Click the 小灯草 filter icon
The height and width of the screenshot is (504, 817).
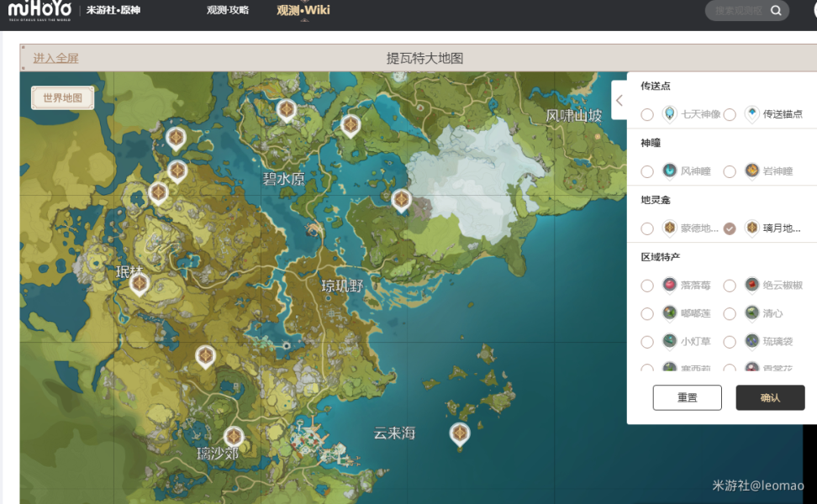669,341
